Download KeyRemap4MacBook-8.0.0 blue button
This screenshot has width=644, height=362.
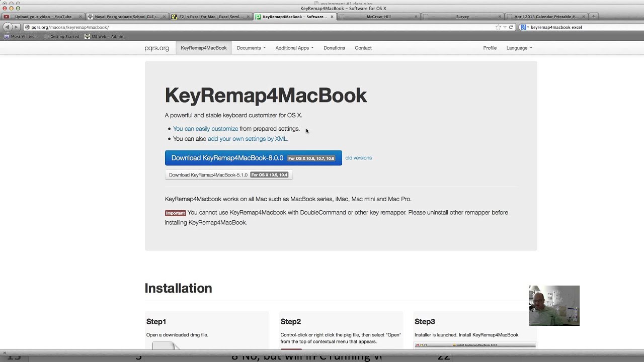point(253,158)
